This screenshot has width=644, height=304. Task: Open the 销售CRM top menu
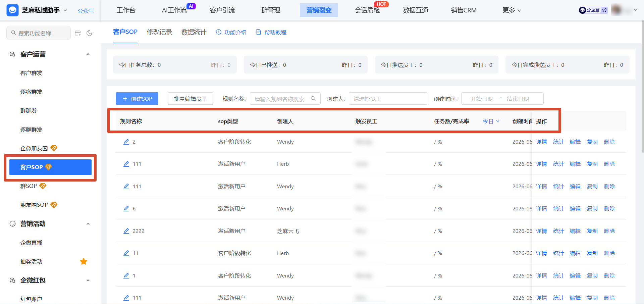(464, 10)
